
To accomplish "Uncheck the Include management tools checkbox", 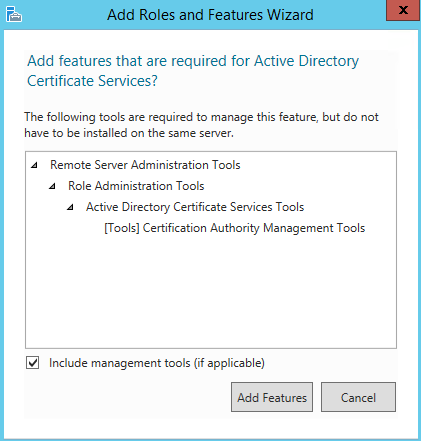I will click(x=33, y=363).
